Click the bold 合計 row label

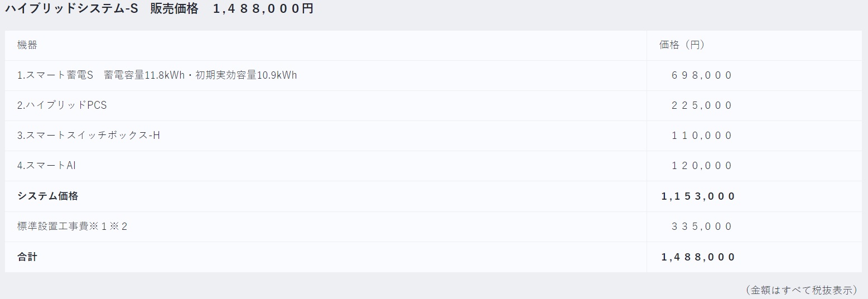27,257
